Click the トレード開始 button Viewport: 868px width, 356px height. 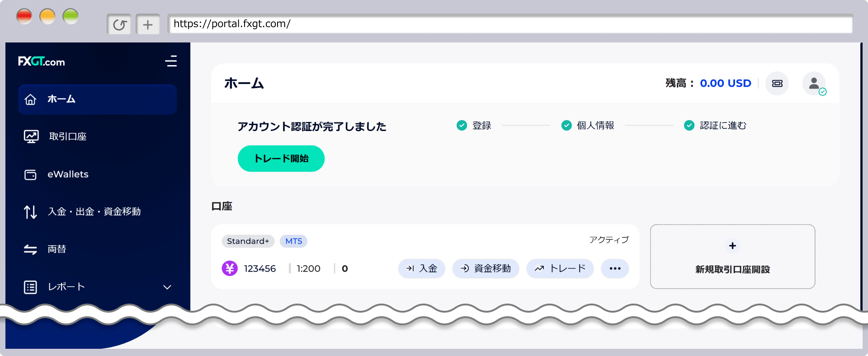pos(281,159)
